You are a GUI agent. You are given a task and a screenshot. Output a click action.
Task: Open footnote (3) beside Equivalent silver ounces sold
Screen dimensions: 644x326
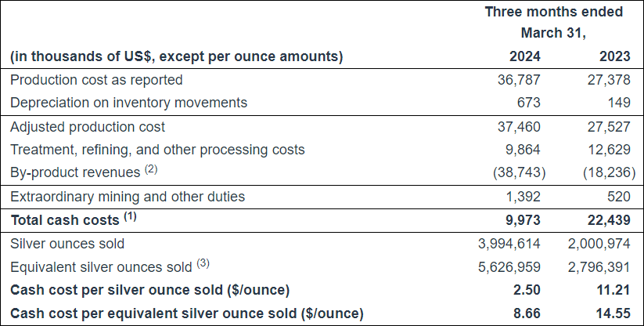point(203,264)
